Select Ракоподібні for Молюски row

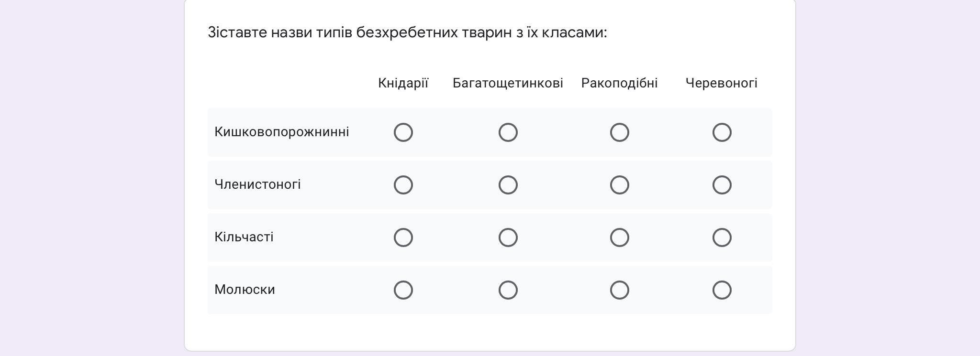(619, 290)
